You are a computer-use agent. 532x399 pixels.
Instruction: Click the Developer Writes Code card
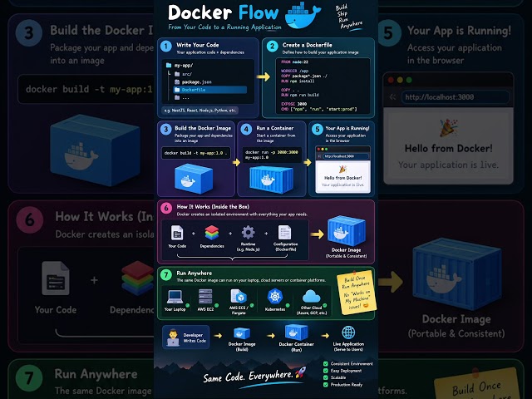click(x=186, y=337)
